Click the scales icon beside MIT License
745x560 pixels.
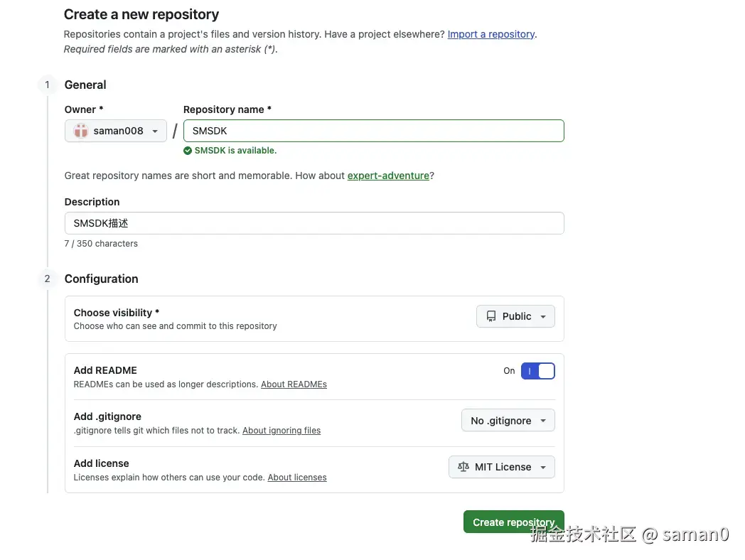[x=463, y=467]
